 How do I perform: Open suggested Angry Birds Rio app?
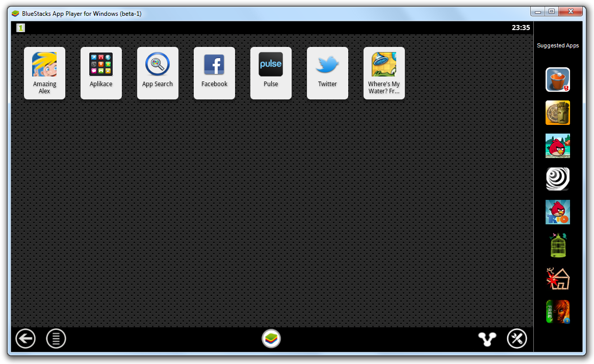point(558,212)
